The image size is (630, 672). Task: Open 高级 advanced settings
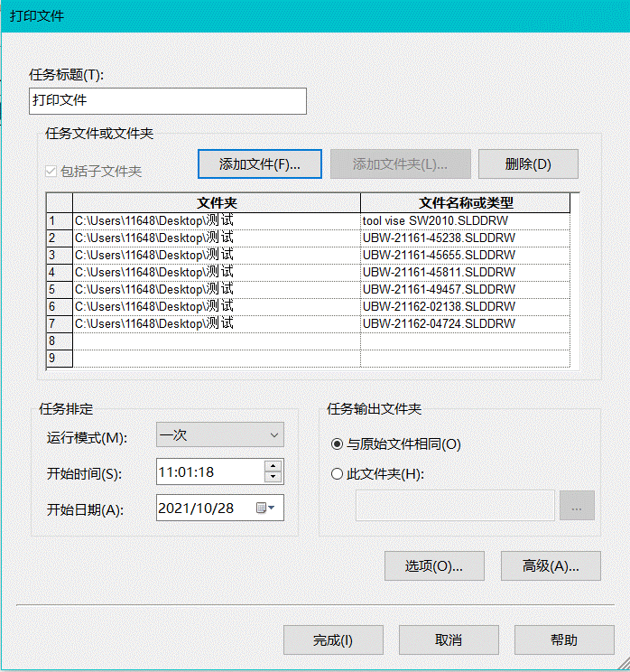tap(550, 566)
